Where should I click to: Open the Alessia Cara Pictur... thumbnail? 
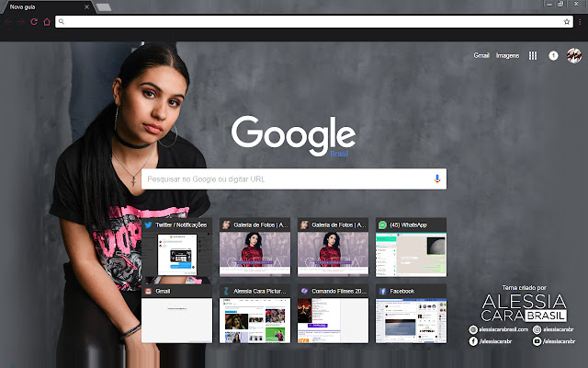point(255,314)
